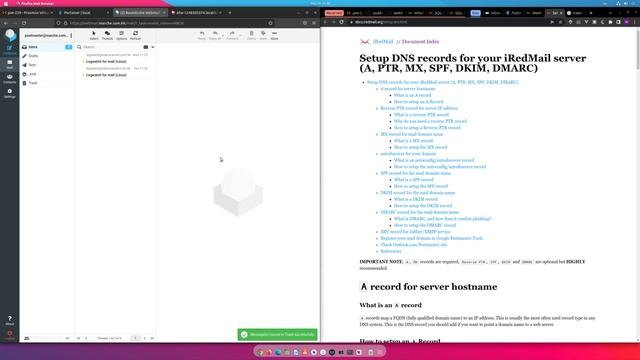
Task: Open 'Register your mail domain in Google Postmaster Tools' link
Action: (x=431, y=238)
